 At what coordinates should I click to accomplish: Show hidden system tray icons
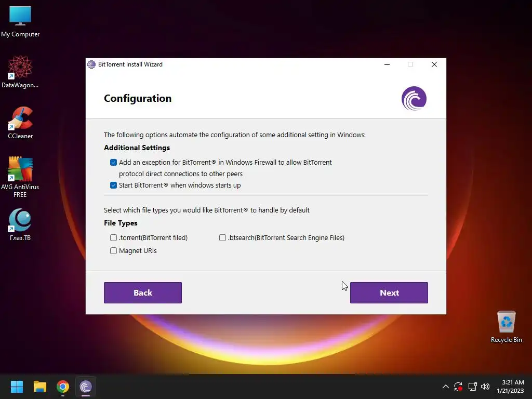pyautogui.click(x=445, y=387)
